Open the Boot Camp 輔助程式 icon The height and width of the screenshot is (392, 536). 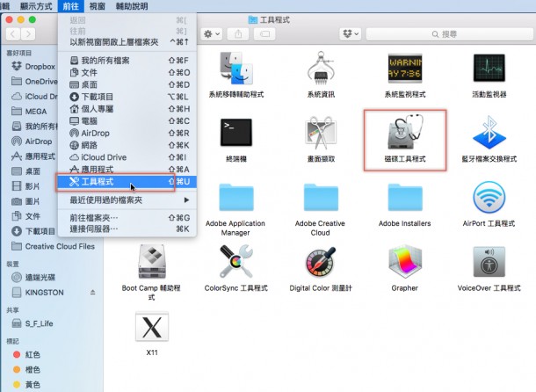point(152,262)
